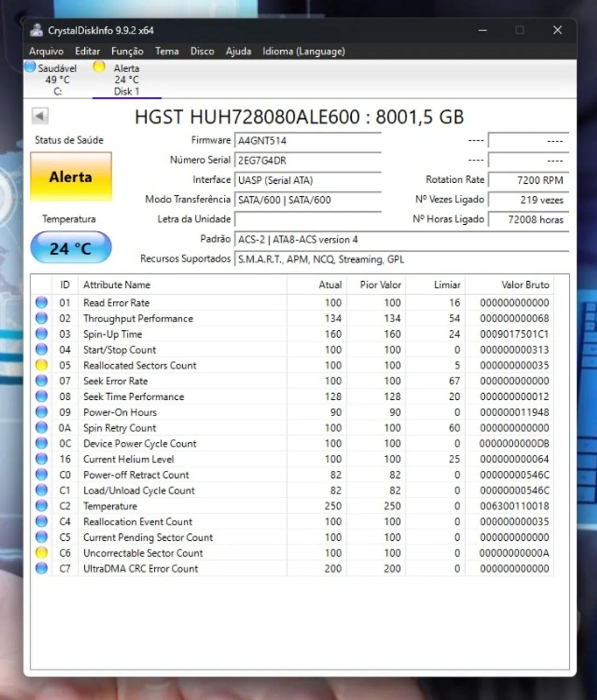The height and width of the screenshot is (700, 597).
Task: Click the blue status icon for UltraDMA CRC Error Count
Action: point(42,569)
